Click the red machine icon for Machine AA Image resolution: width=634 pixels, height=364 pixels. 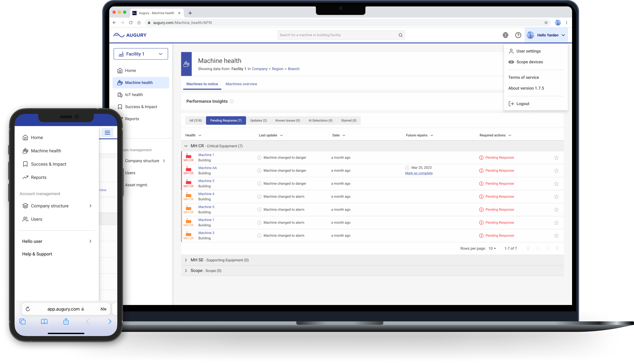click(x=189, y=169)
